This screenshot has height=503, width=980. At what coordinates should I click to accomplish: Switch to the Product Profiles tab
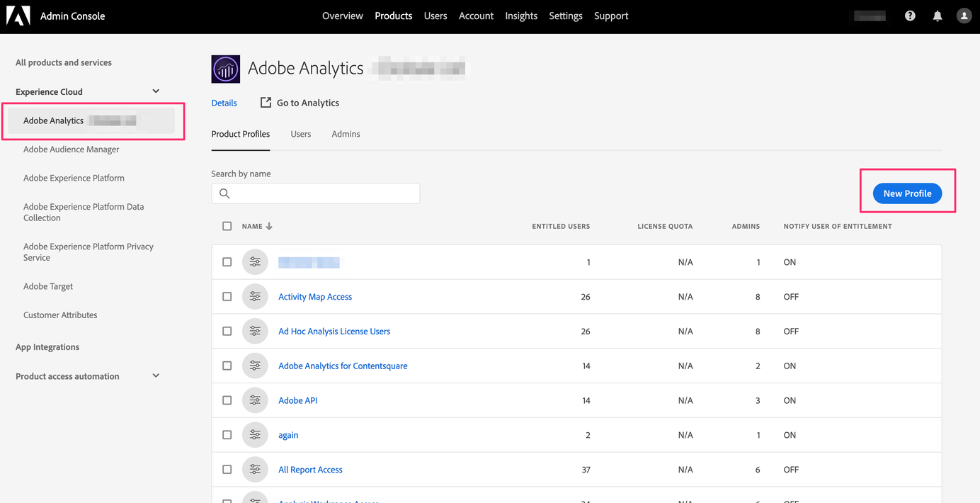point(241,134)
